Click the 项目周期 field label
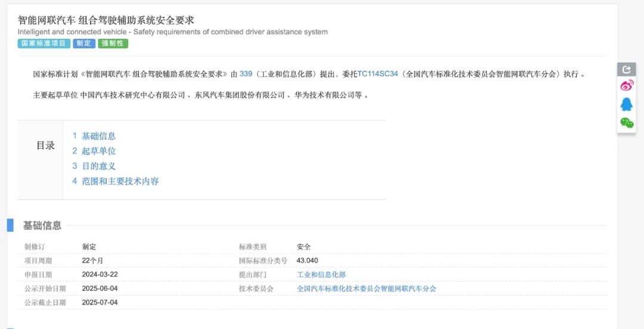Image resolution: width=644 pixels, height=329 pixels. click(x=38, y=261)
